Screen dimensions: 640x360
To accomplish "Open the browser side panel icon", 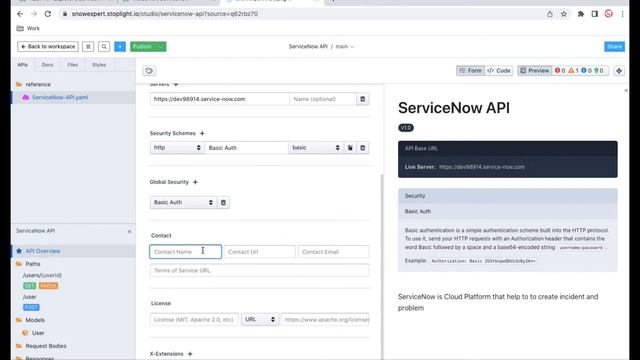I will pyautogui.click(x=595, y=14).
